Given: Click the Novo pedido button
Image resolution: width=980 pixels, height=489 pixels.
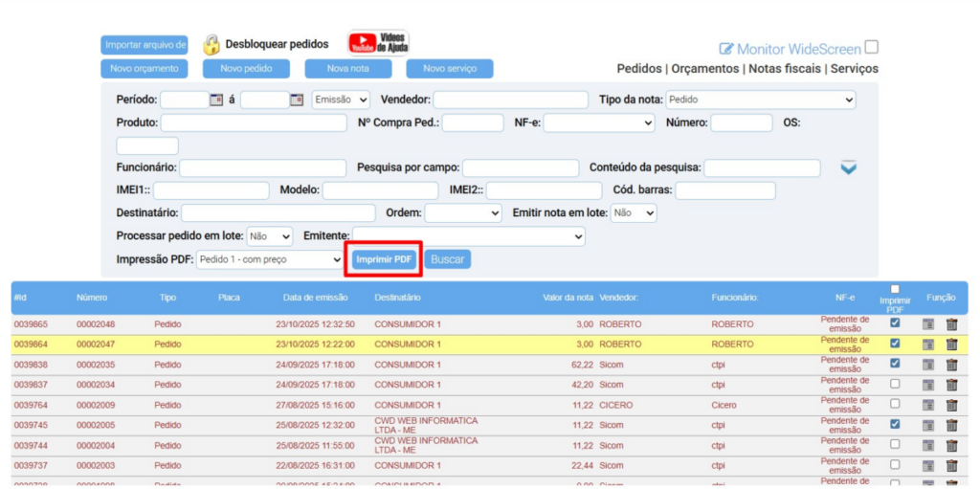Looking at the screenshot, I should [246, 69].
